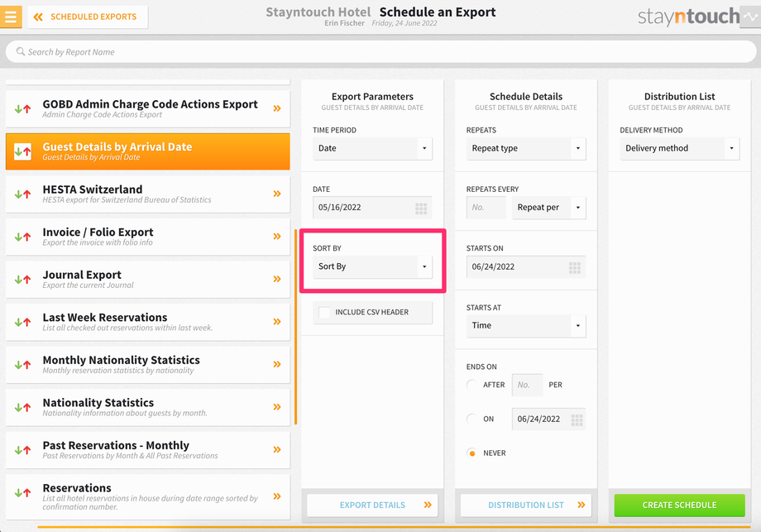Click chevron on HESTA Switzerland row
Viewport: 761px width, 532px height.
click(277, 194)
